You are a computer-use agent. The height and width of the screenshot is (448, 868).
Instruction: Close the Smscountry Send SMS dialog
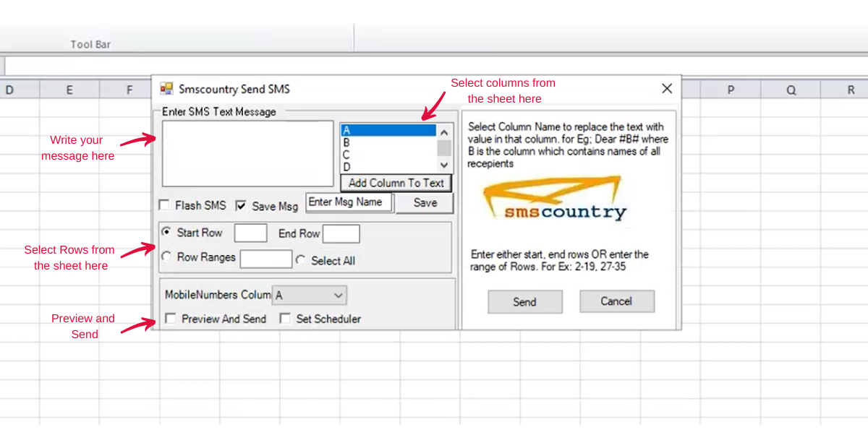pyautogui.click(x=667, y=88)
